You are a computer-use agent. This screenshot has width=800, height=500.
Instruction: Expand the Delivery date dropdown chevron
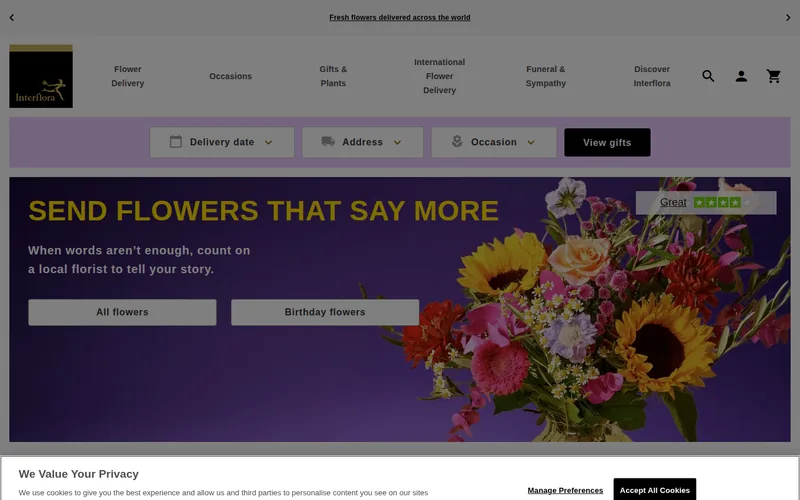[268, 142]
